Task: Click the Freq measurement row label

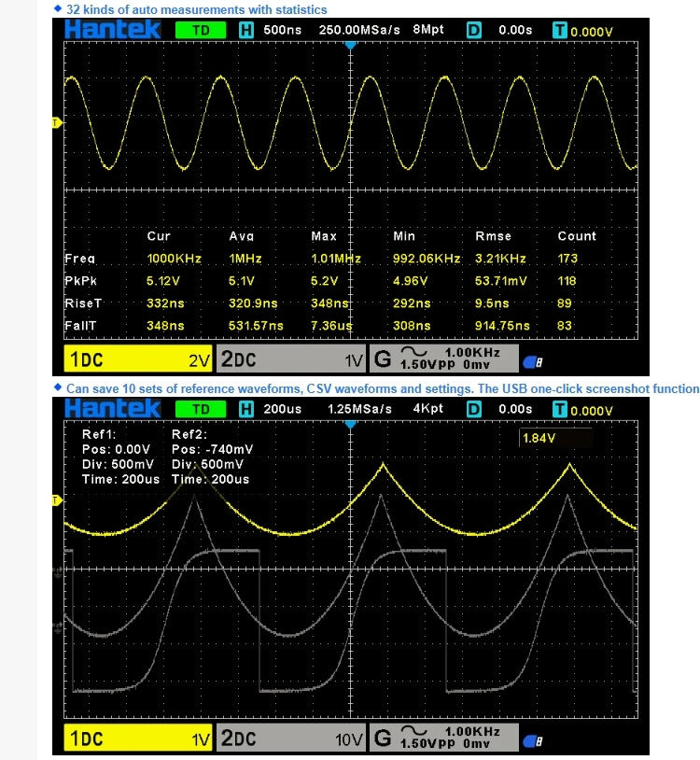Action: pyautogui.click(x=80, y=259)
